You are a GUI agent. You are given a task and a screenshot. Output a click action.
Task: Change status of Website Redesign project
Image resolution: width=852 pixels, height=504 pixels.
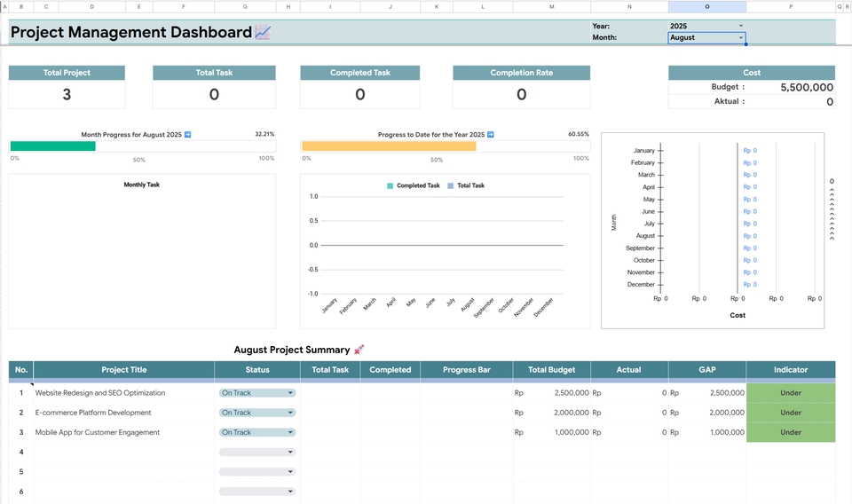(x=290, y=393)
